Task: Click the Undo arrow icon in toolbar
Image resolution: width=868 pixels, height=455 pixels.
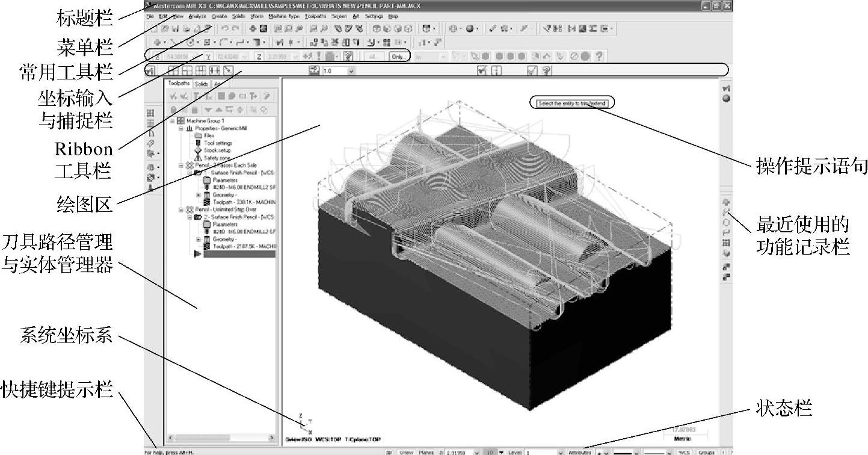Action: pyautogui.click(x=224, y=28)
